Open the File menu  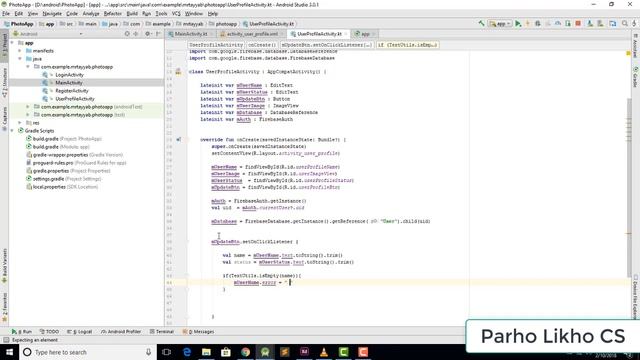[6, 13]
